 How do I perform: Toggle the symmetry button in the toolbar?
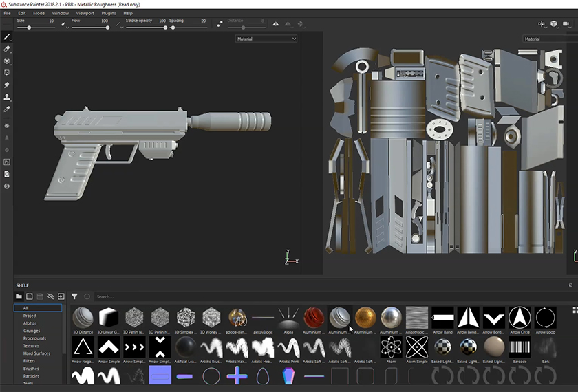point(276,23)
